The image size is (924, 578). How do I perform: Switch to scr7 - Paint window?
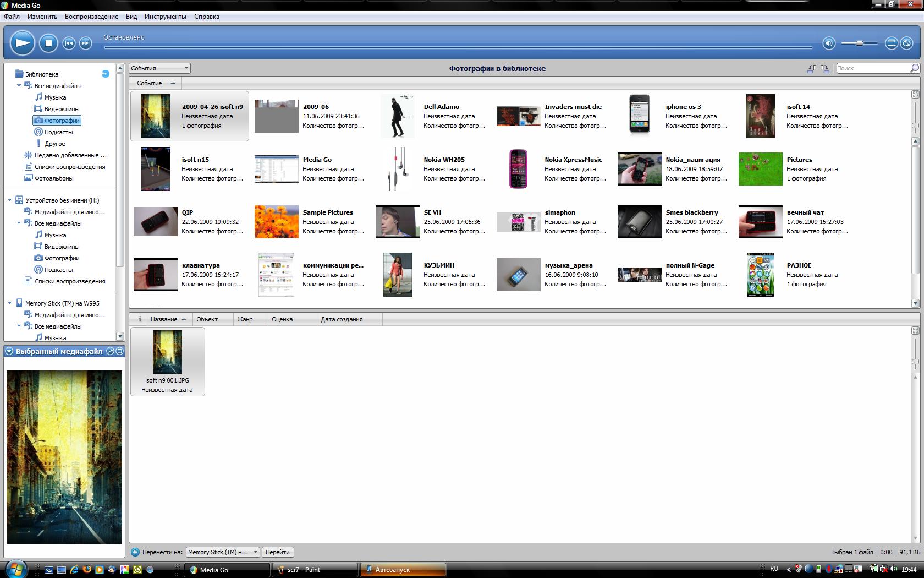point(315,570)
